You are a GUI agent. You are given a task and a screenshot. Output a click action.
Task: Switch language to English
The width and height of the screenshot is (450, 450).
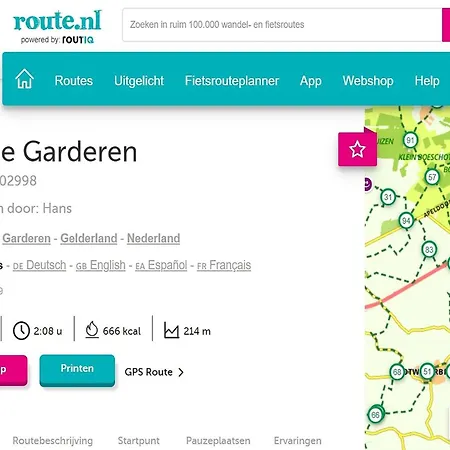tap(101, 265)
